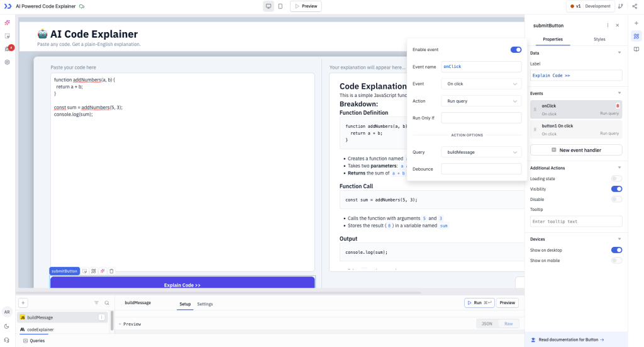Open the query Setup tab
The image size is (644, 347).
185,304
